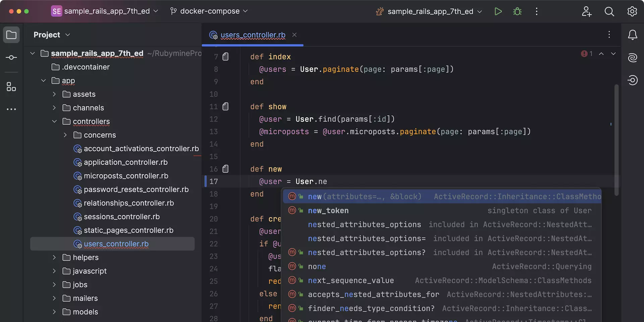Expand the helpers folder
644x322 pixels.
pyautogui.click(x=54, y=257)
